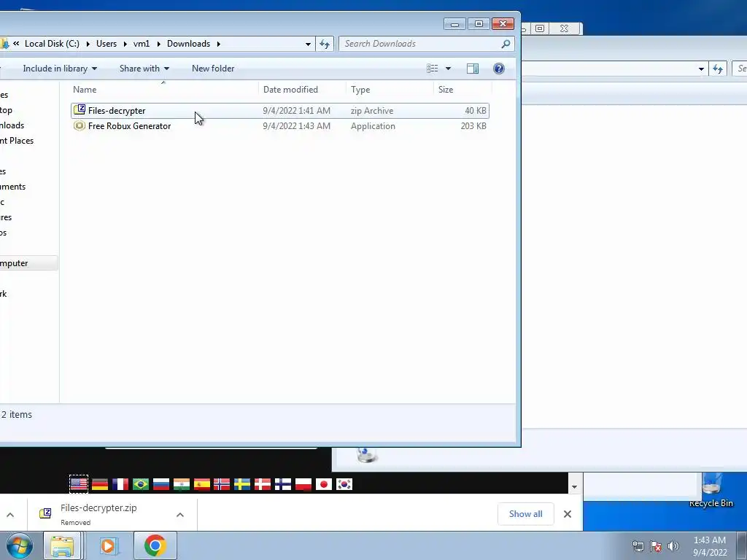Image resolution: width=747 pixels, height=560 pixels.
Task: Open the Include in library dropdown
Action: (60, 69)
